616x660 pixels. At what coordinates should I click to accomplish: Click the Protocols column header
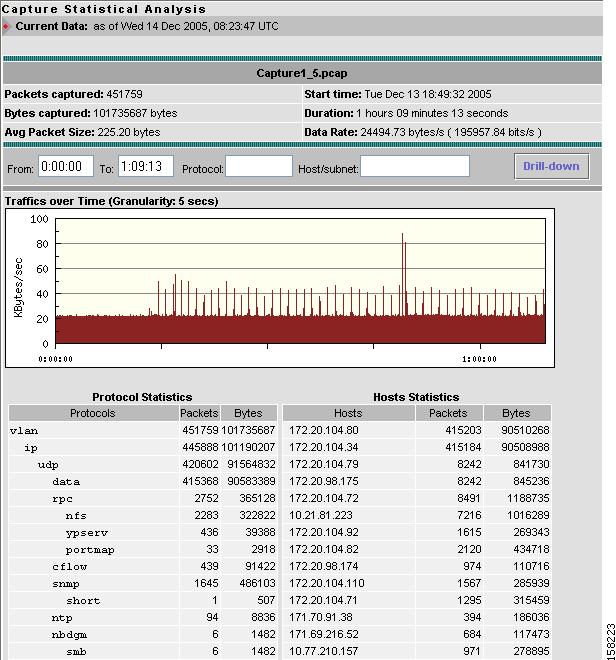(x=93, y=413)
